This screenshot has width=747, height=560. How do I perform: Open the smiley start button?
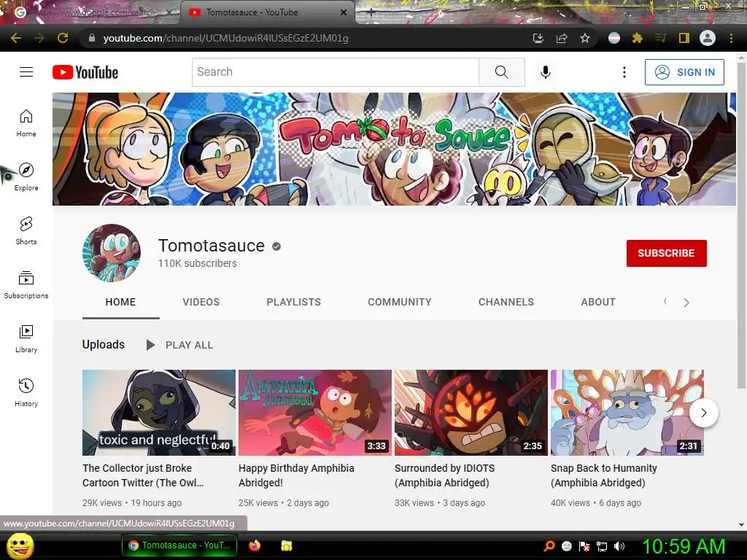click(20, 545)
